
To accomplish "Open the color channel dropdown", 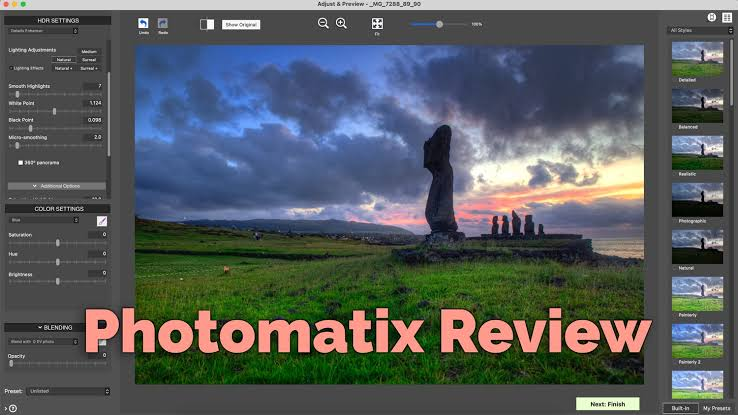I will (x=44, y=220).
